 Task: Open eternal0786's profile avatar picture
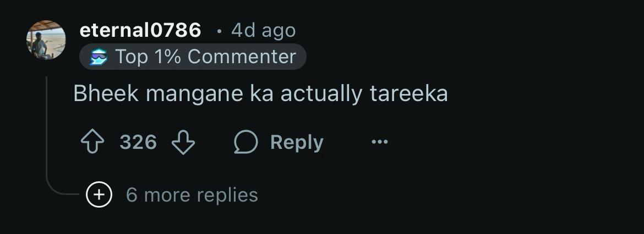[x=46, y=40]
